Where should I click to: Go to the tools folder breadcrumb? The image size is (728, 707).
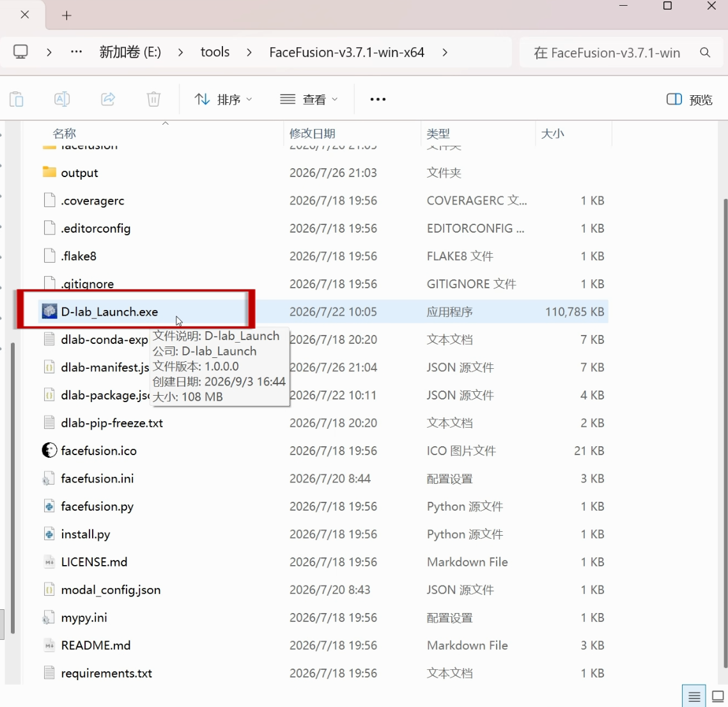pos(215,52)
